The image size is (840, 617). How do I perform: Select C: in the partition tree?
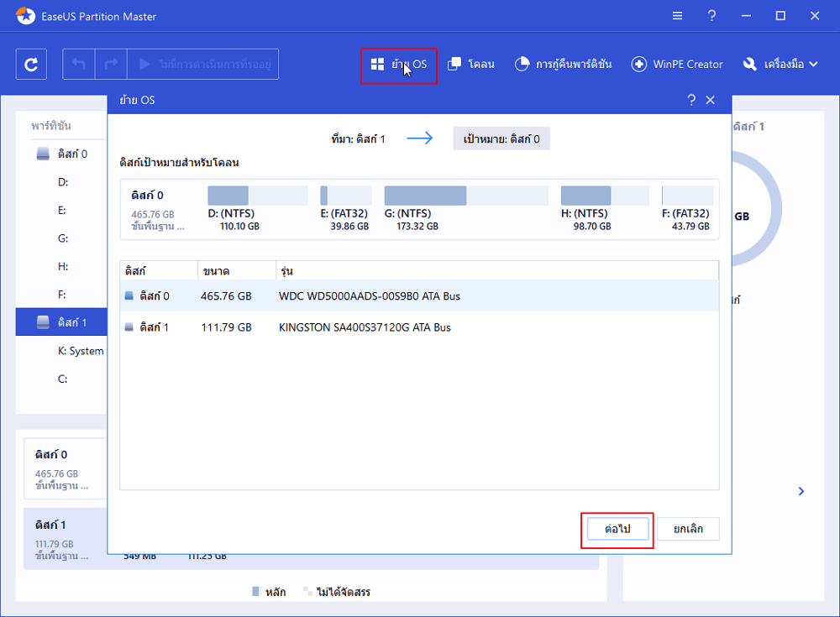click(63, 379)
